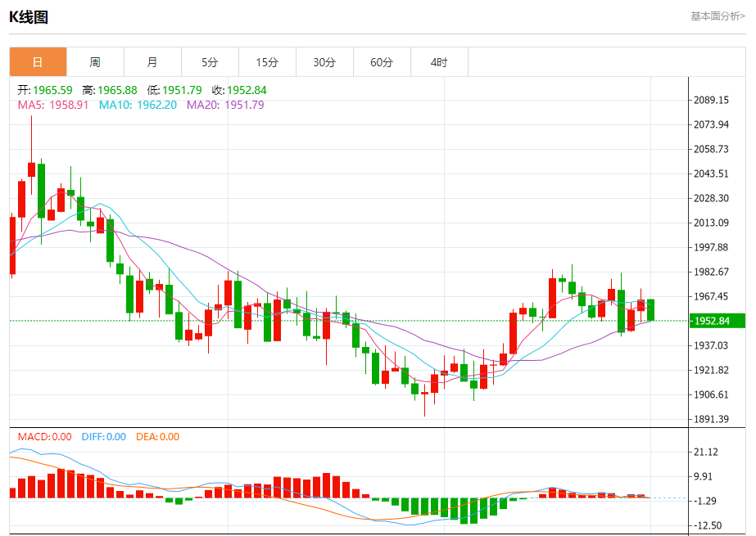Click the MA10: 1962.20 indicator text
Image resolution: width=756 pixels, height=536 pixels.
138,105
